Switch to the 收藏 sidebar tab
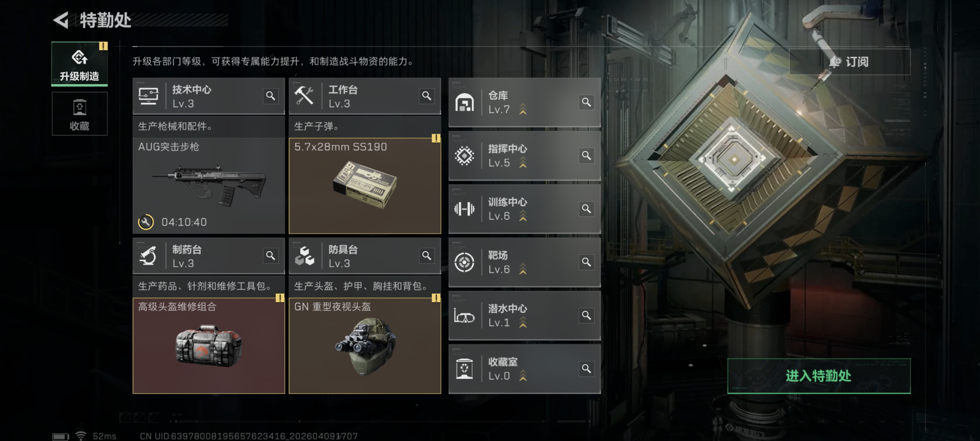 pos(80,114)
